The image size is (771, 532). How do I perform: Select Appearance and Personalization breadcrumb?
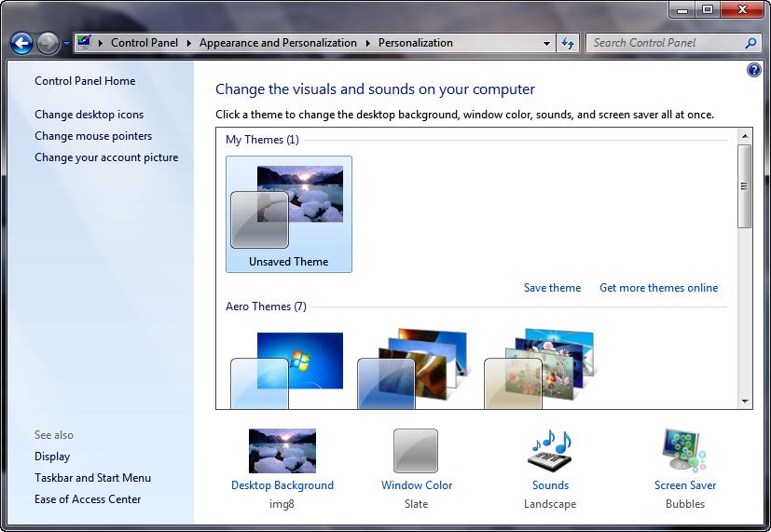tap(278, 43)
